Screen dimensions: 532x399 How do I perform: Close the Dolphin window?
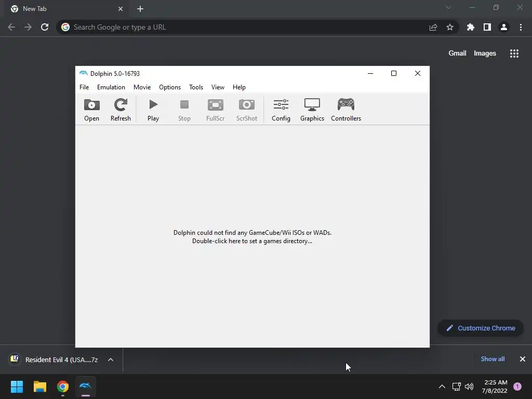[x=418, y=73]
